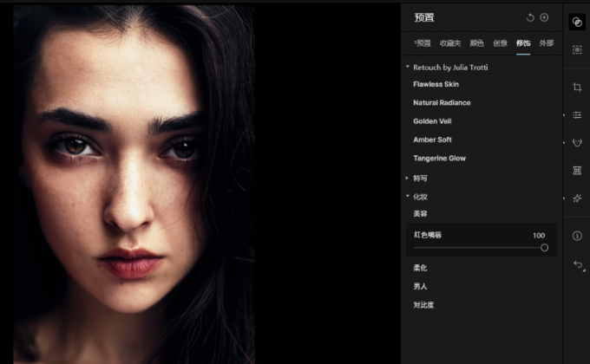The height and width of the screenshot is (364, 590).
Task: Switch to the 颜色 tab
Action: pyautogui.click(x=476, y=42)
